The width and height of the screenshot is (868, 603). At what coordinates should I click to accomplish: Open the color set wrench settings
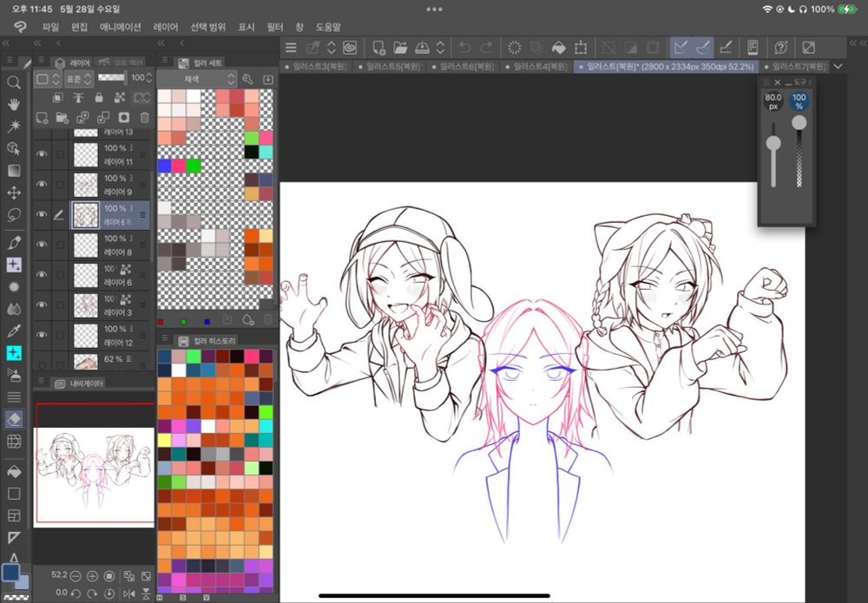247,79
